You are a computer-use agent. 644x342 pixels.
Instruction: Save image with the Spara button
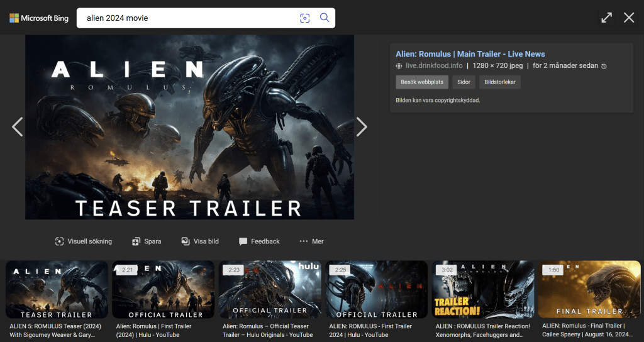point(147,241)
